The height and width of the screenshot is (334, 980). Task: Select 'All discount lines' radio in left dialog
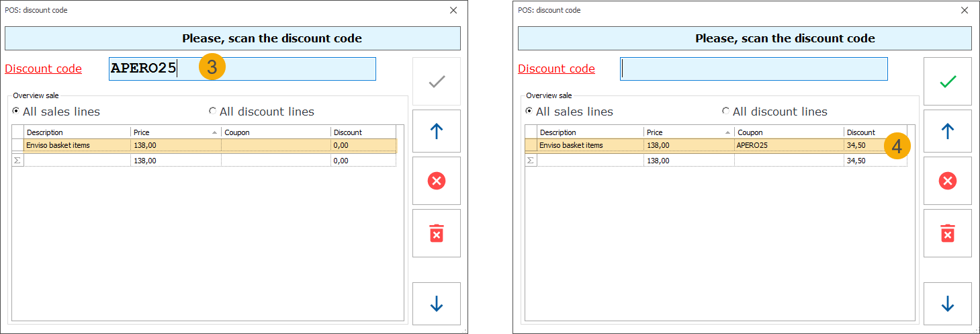213,112
